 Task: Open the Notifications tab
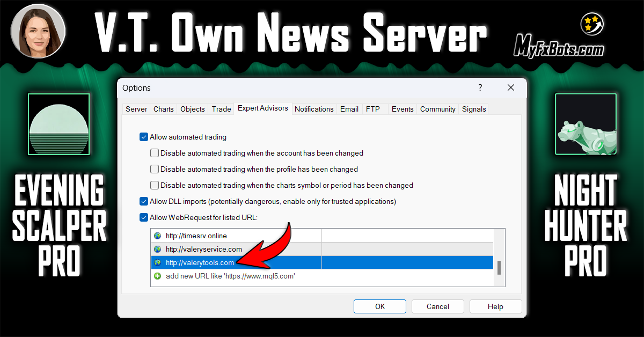click(314, 109)
